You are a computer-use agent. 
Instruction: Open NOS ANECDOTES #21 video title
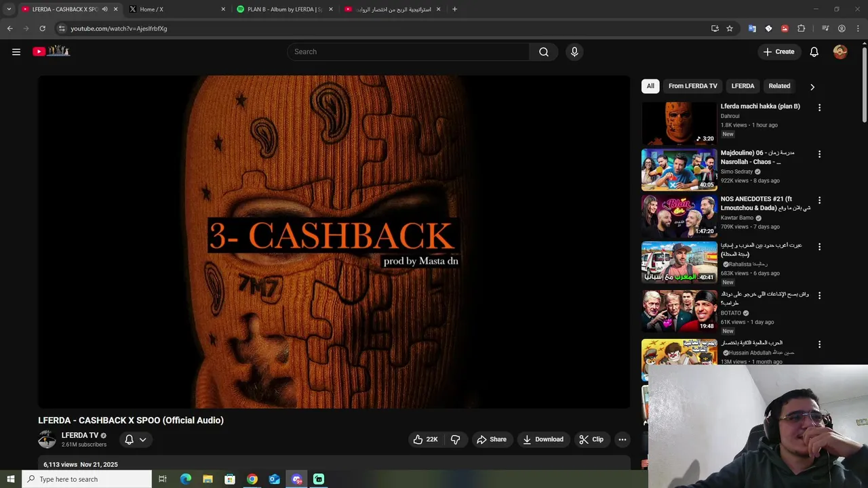coord(765,203)
